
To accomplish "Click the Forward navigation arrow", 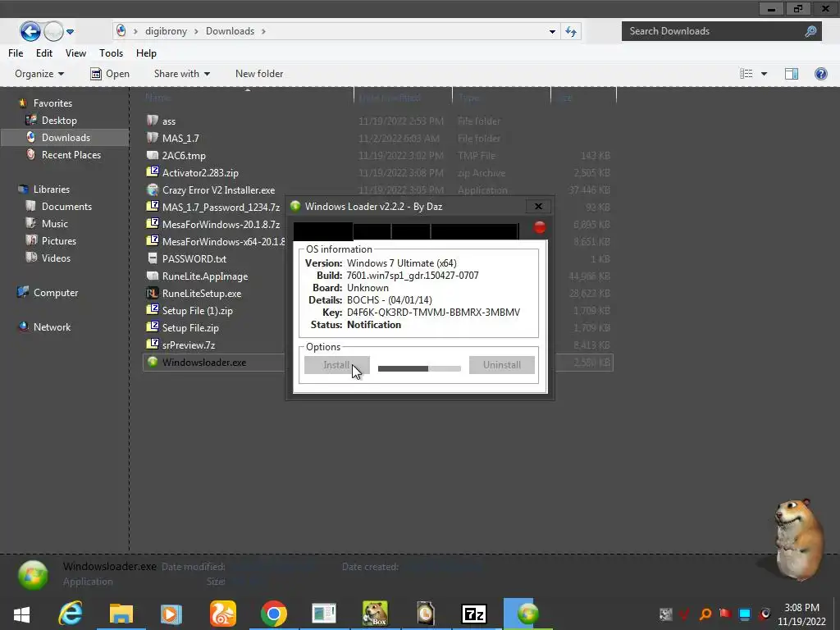I will 53,31.
